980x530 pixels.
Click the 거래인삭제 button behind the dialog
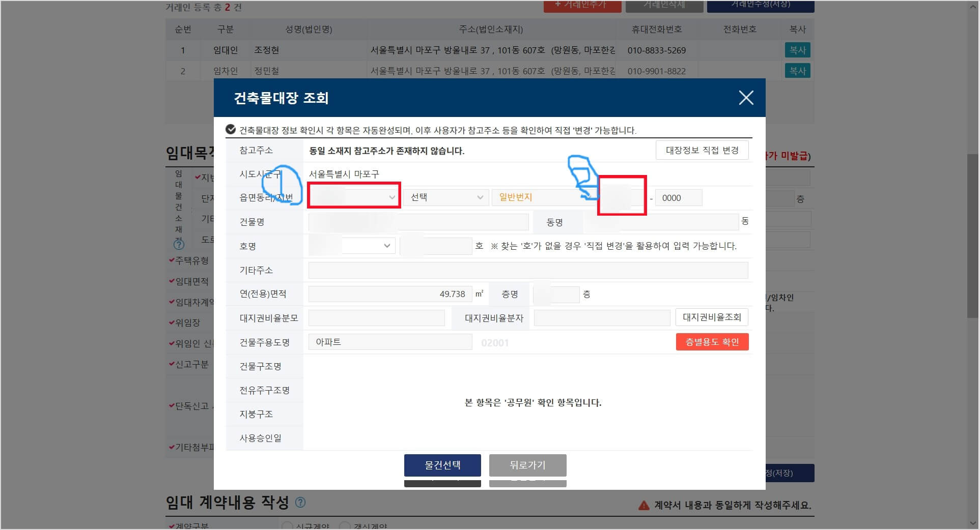(x=664, y=5)
